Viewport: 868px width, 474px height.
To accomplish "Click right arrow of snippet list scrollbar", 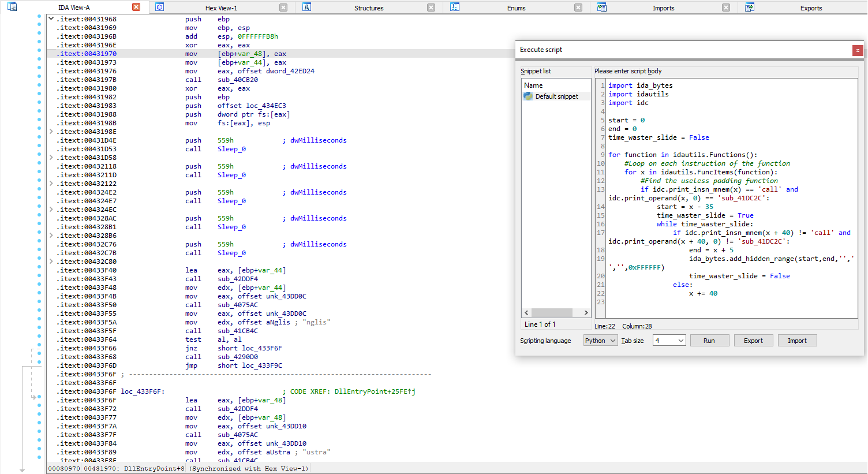I will [586, 312].
